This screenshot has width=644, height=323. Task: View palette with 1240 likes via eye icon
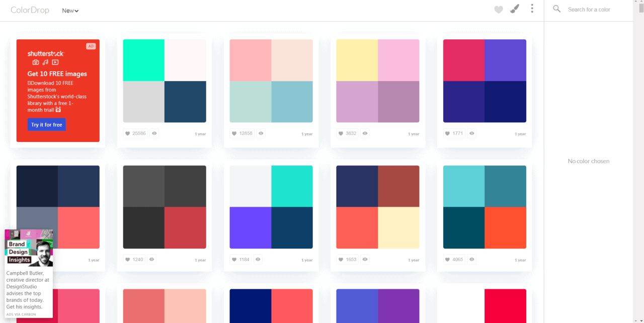pyautogui.click(x=151, y=260)
